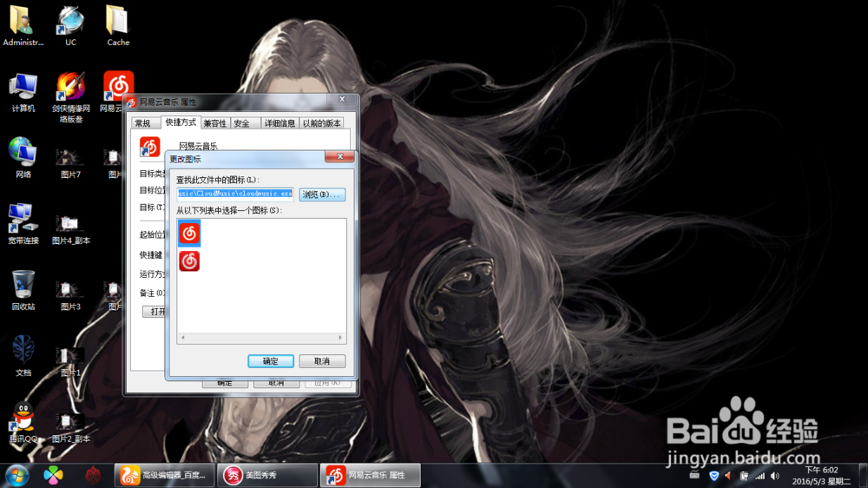Viewport: 868px width, 488px height.
Task: Select 文档 desktop icon
Action: [x=23, y=356]
